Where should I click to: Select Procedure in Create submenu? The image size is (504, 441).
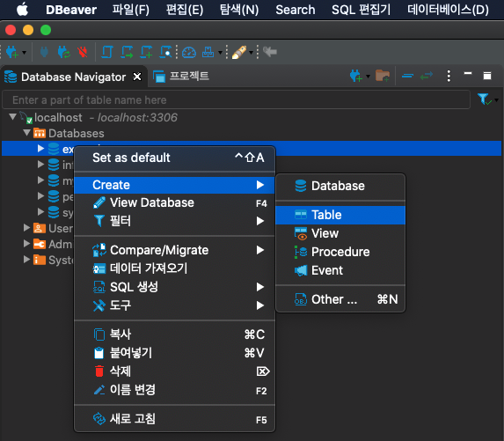coord(340,252)
